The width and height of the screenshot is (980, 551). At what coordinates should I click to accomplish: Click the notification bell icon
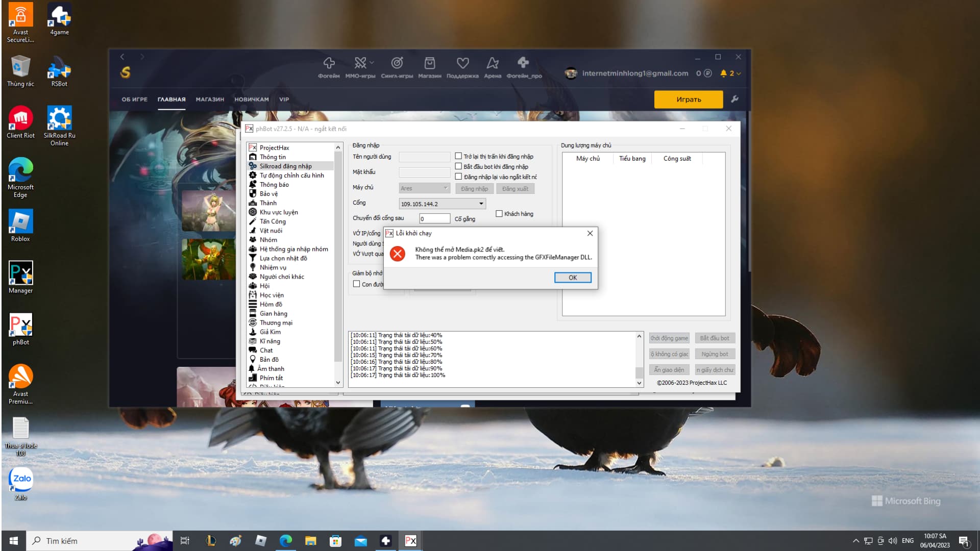[x=723, y=73]
